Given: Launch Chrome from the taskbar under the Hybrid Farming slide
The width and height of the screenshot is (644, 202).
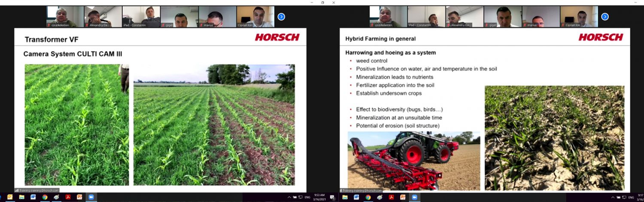Looking at the screenshot, I should (x=368, y=197).
